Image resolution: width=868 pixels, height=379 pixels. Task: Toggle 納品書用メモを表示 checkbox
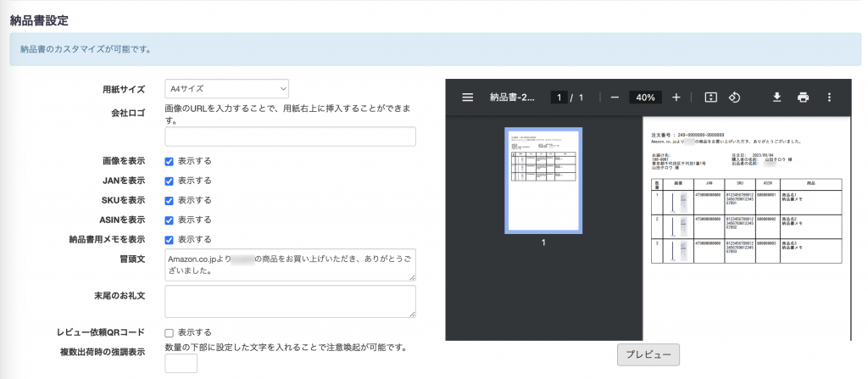[x=170, y=240]
